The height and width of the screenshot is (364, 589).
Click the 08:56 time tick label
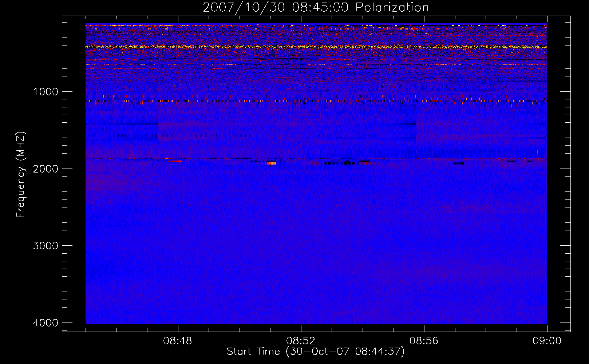click(424, 341)
